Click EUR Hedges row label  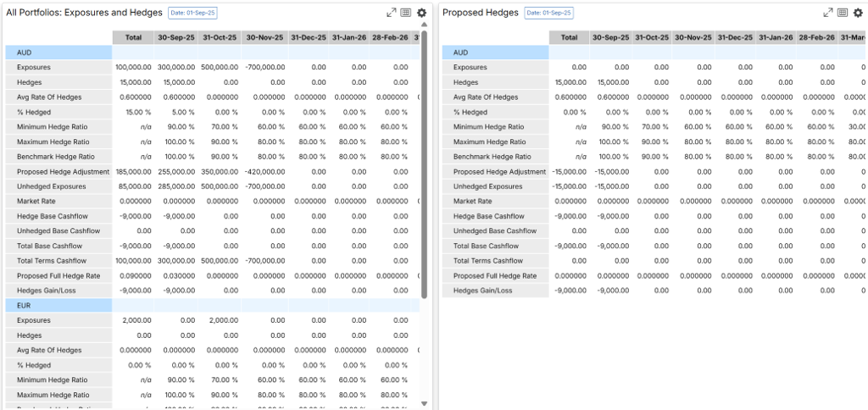click(30, 335)
